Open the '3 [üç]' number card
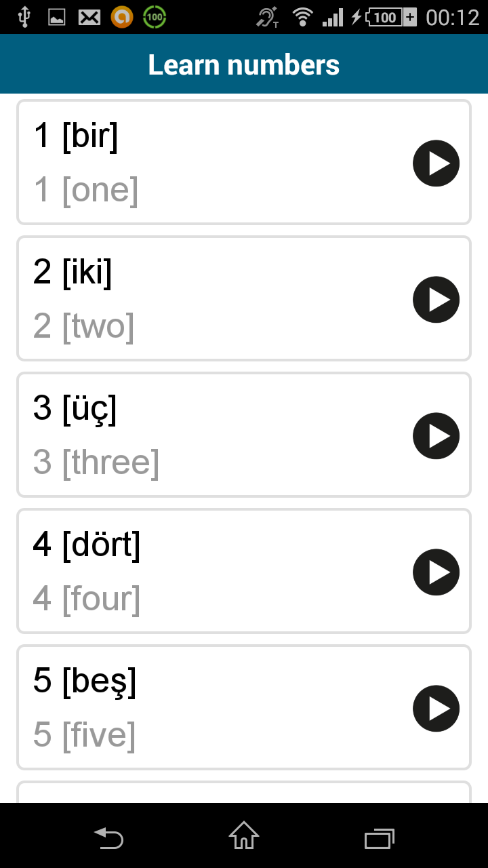Screen dimensions: 488x868 [203, 435]
